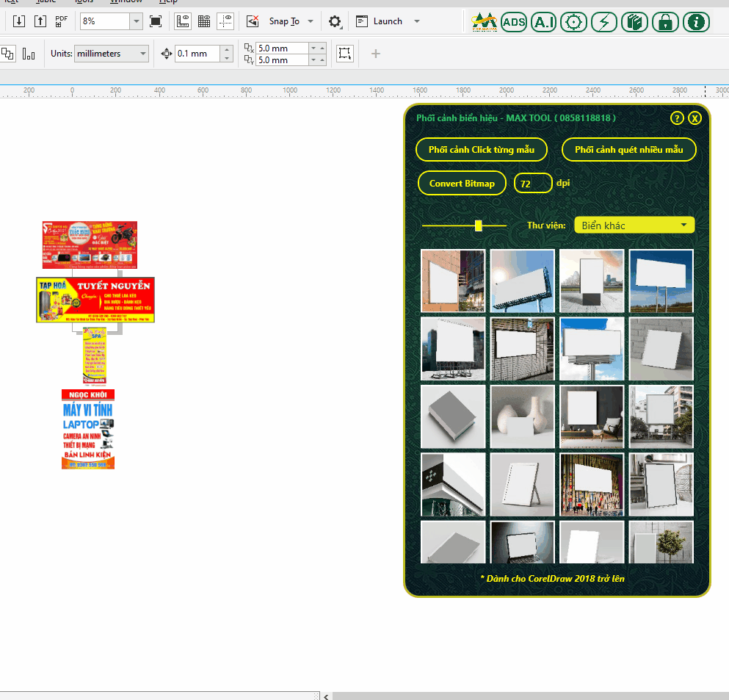Toggle show rulers button
This screenshot has height=700, width=729.
tap(184, 21)
